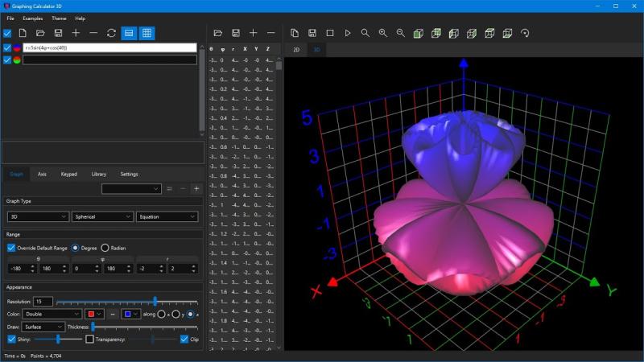Open file with folder icon in equation toolbar

40,33
